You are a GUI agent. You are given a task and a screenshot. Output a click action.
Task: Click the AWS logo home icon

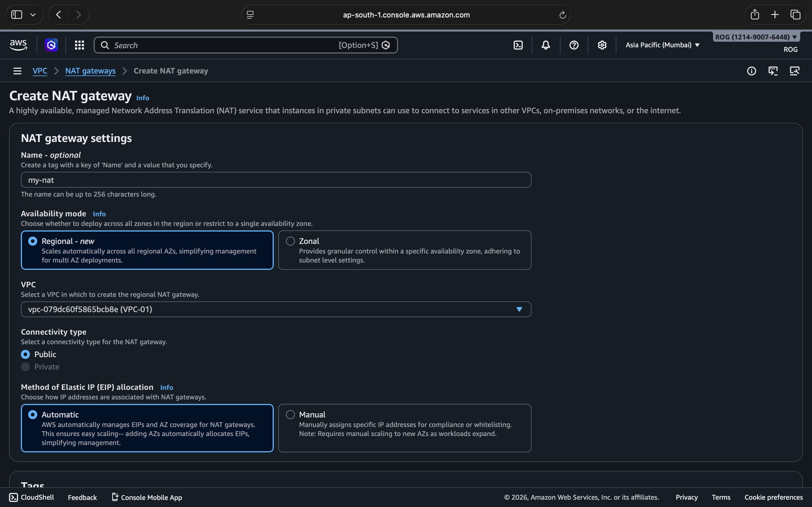point(18,45)
